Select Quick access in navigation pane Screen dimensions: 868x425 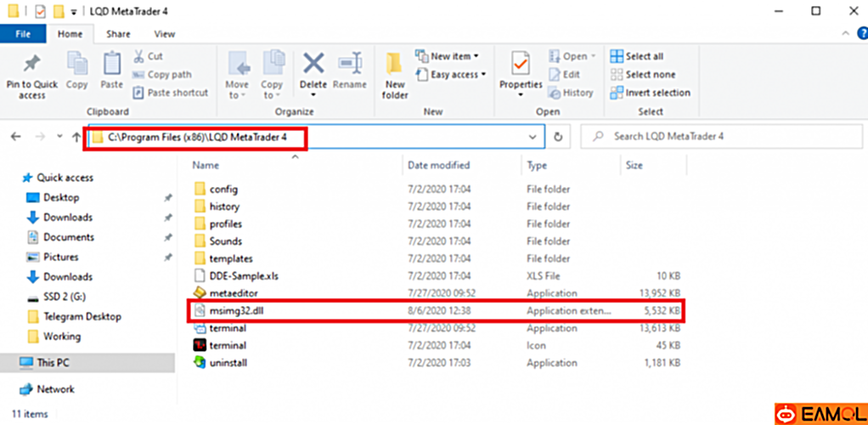click(57, 178)
